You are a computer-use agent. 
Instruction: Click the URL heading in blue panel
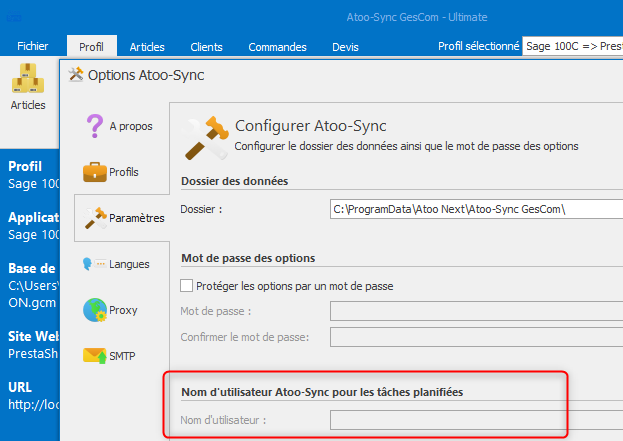coord(20,387)
